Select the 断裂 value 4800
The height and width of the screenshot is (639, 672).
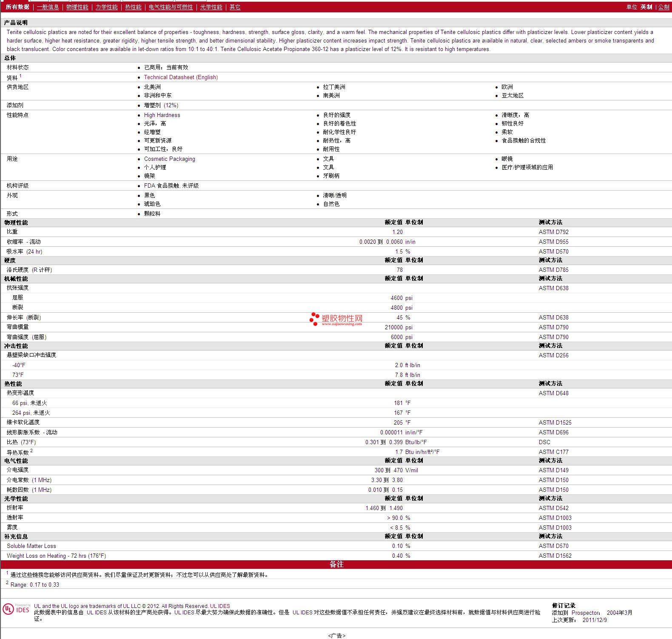(396, 308)
